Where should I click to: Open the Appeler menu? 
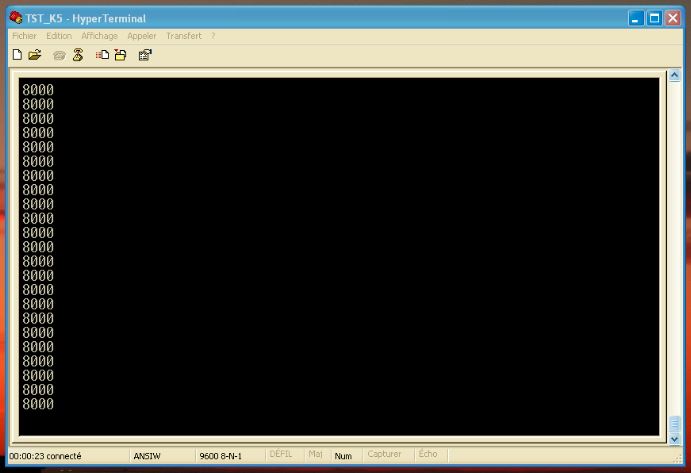pyautogui.click(x=141, y=36)
